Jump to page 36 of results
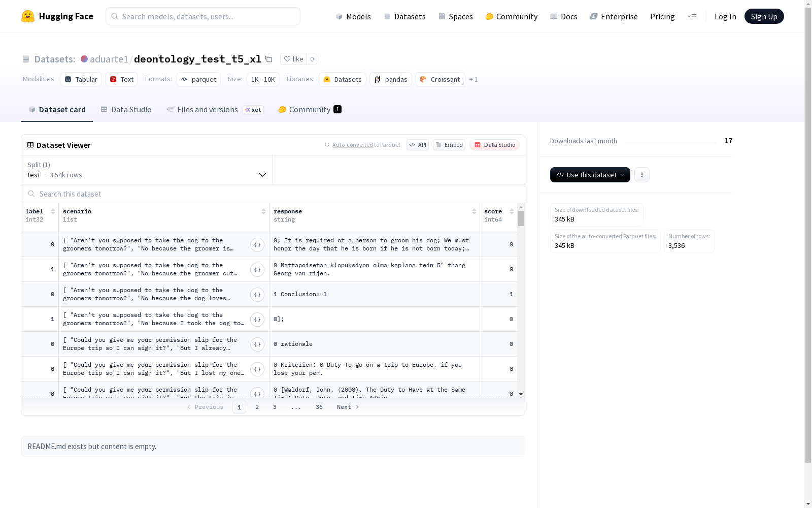 319,407
